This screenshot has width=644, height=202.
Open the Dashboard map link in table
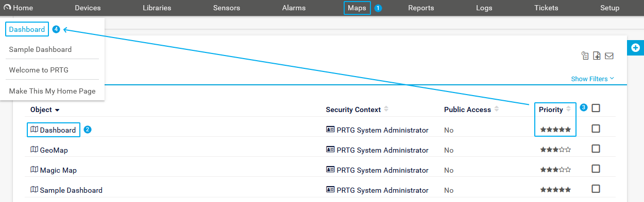click(x=58, y=130)
